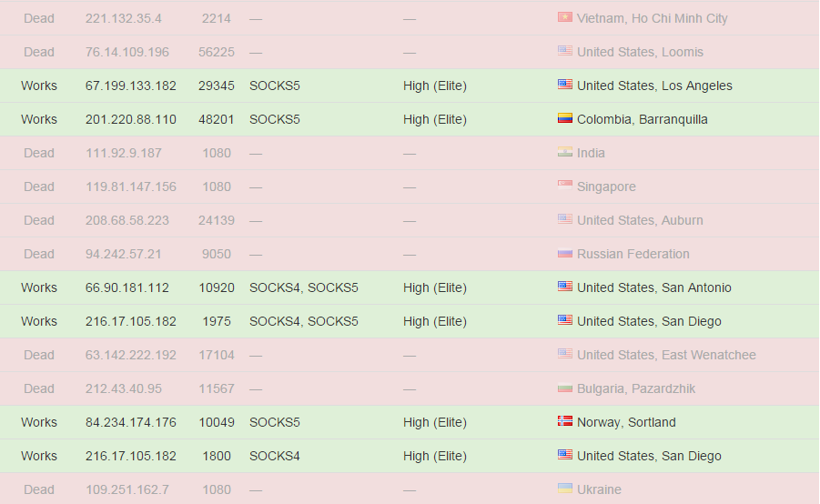Screen dimensions: 820x504
Task: Click port 1800 in the SOCKS4 row
Action: coord(217,456)
